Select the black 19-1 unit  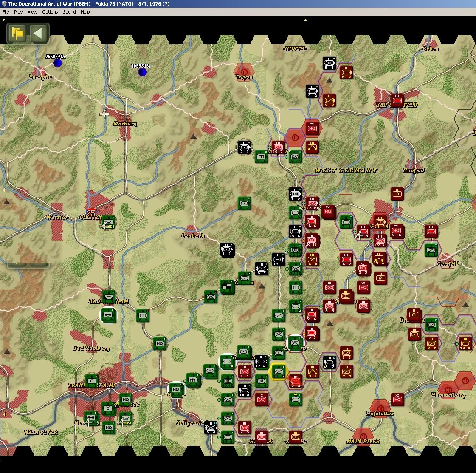coord(278,259)
